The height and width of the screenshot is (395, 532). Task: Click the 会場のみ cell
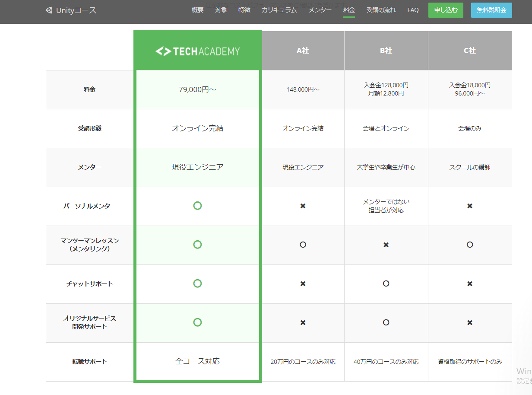[x=470, y=128]
